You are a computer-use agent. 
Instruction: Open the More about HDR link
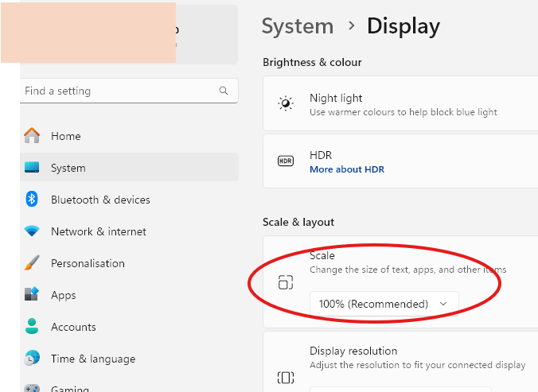(x=347, y=169)
